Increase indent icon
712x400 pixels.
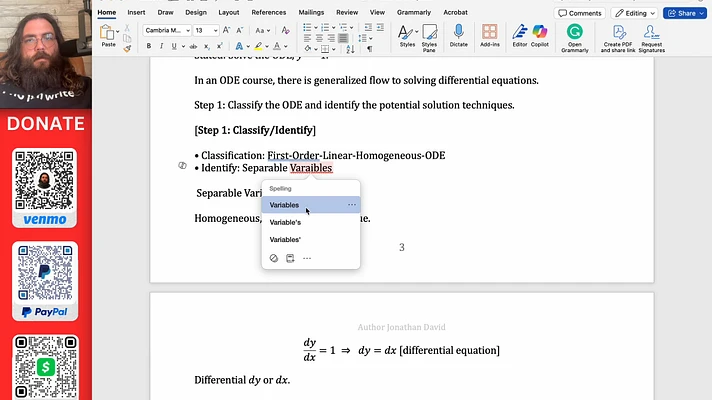[380, 28]
